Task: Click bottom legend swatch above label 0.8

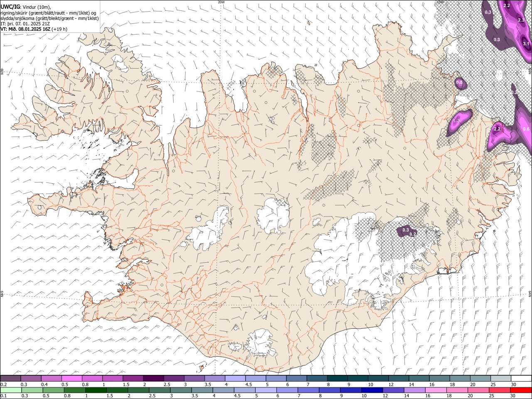Action: [74, 390]
